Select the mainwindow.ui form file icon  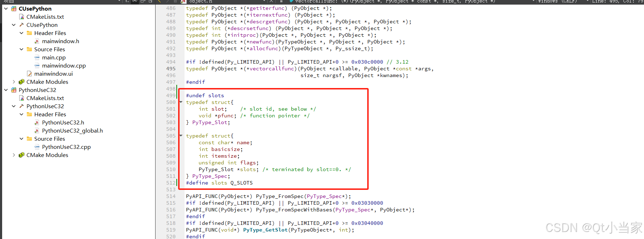(x=29, y=74)
